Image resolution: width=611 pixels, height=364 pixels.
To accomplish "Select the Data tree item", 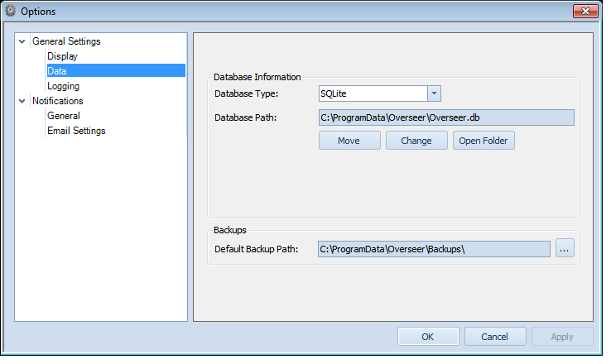I will tap(116, 71).
